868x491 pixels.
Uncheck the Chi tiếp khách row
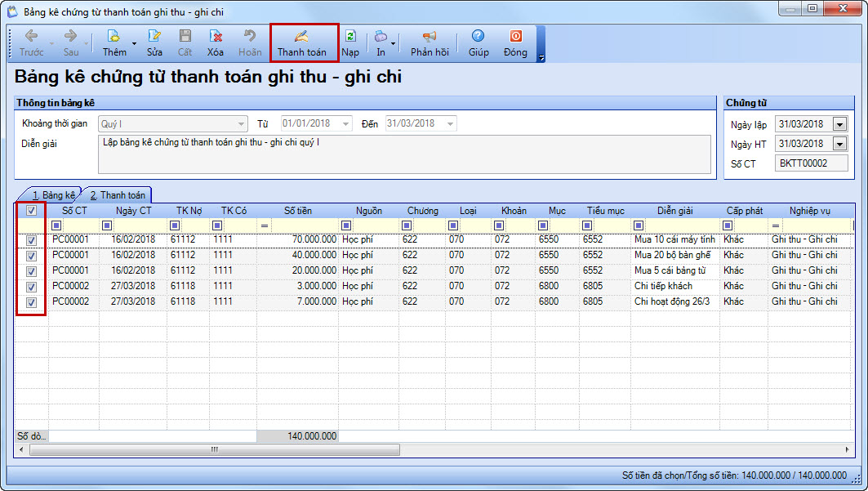[32, 287]
